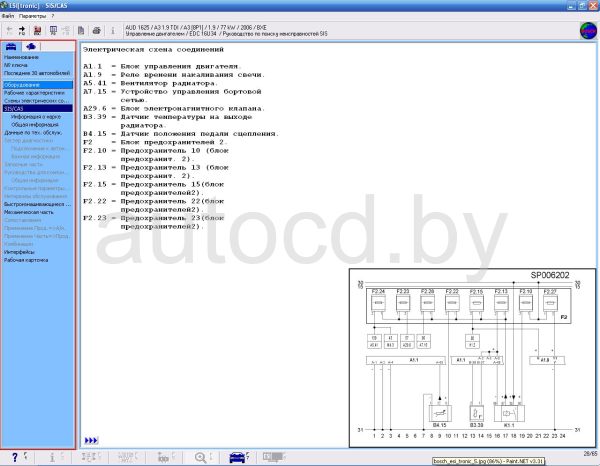Open Общая информация under SIS/CAS

[x=35, y=125]
